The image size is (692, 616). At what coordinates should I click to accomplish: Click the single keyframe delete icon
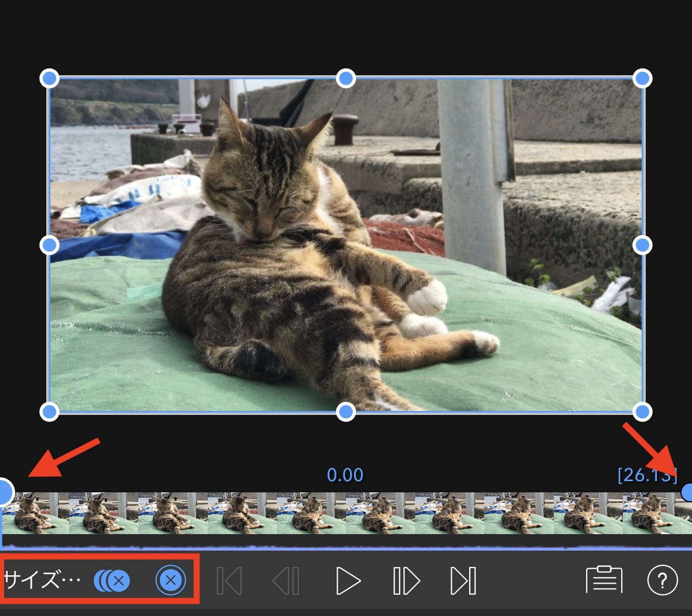coord(170,580)
